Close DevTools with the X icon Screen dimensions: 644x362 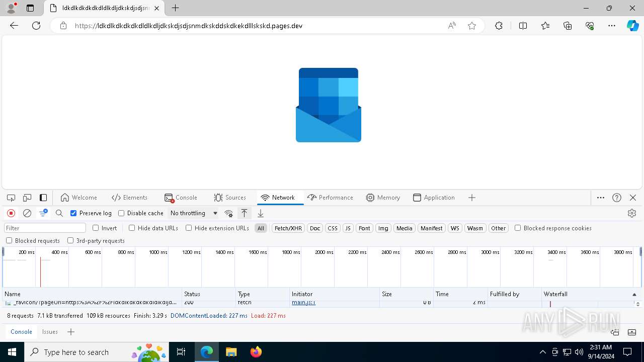coord(633,198)
